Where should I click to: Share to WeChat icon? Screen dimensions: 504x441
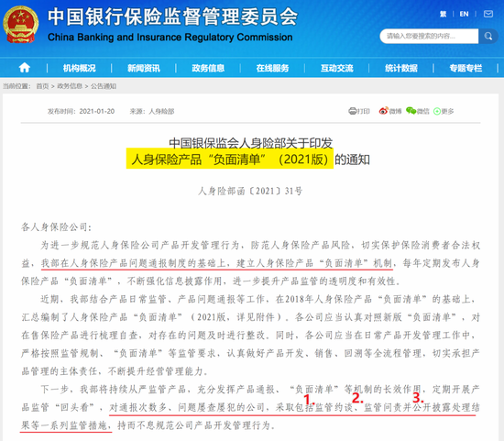[411, 111]
